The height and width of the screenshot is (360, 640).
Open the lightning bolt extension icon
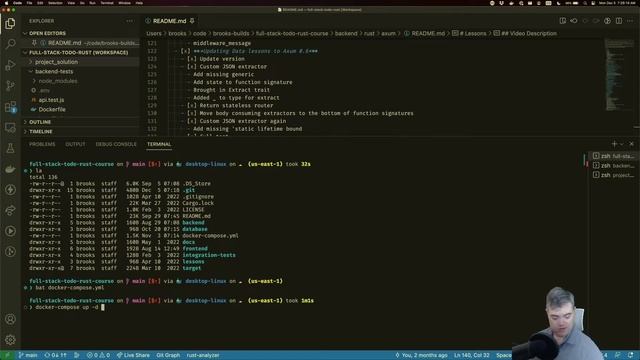tap(10, 189)
